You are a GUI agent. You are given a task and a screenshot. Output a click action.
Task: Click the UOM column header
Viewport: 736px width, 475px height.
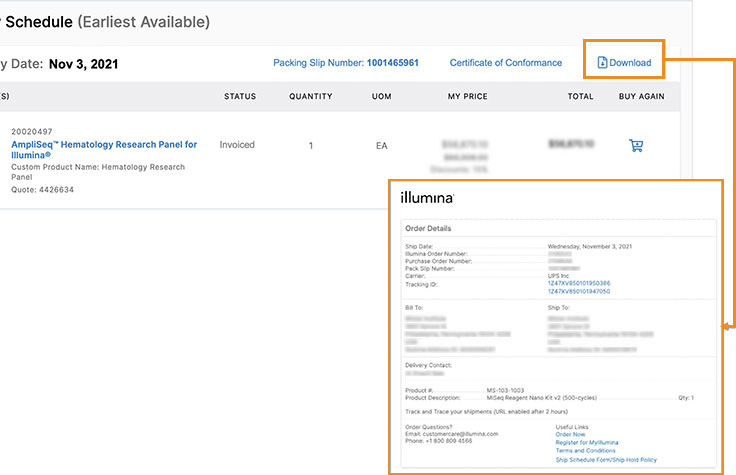coord(381,97)
